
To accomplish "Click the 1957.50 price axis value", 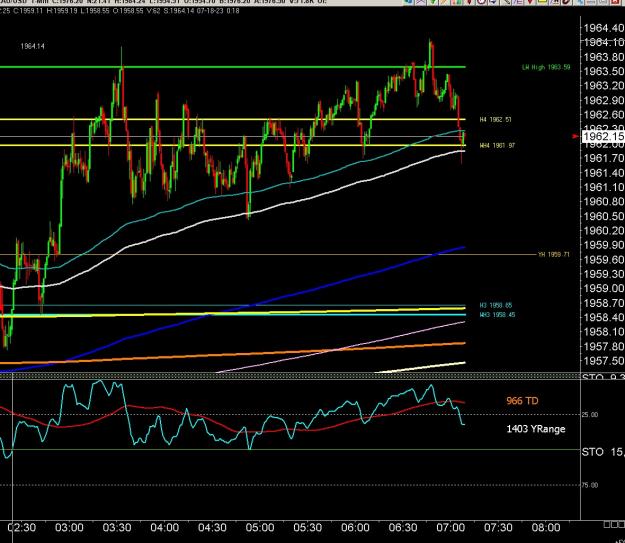I will (604, 361).
